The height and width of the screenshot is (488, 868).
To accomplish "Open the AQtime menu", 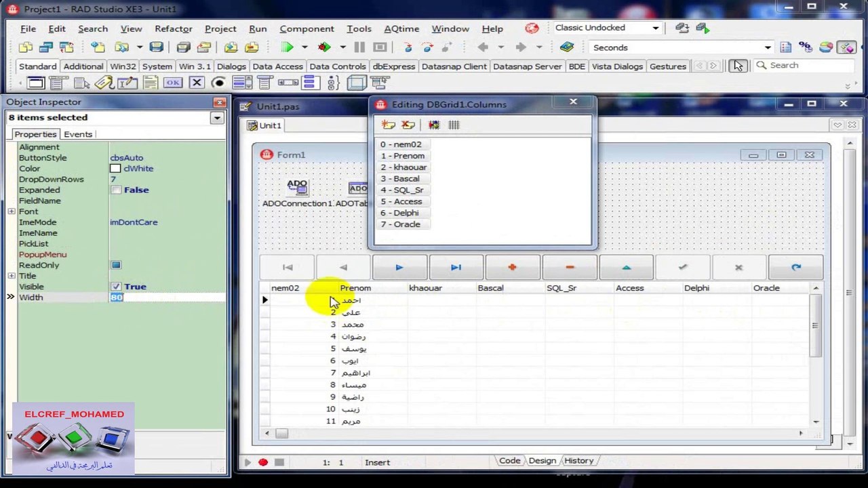I will point(401,28).
